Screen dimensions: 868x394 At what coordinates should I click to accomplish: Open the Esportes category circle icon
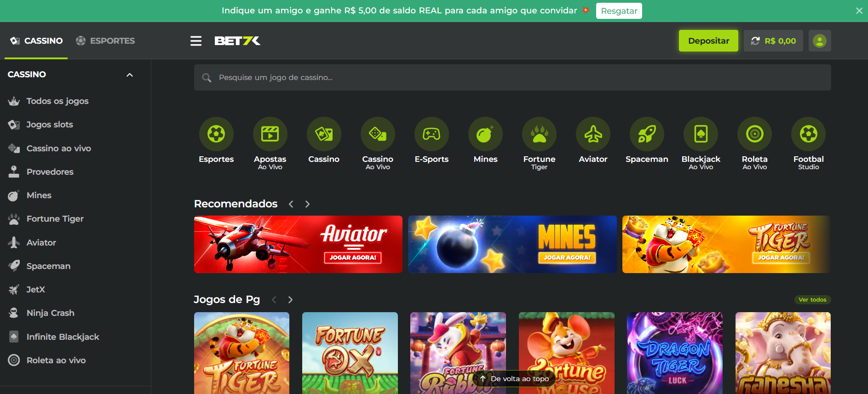(x=216, y=134)
